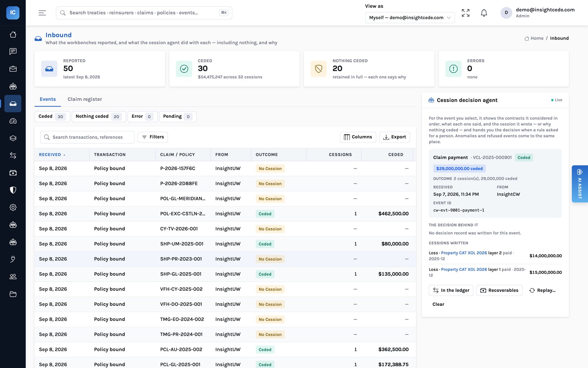Open the dashboard gauge sidebar icon

(x=13, y=121)
